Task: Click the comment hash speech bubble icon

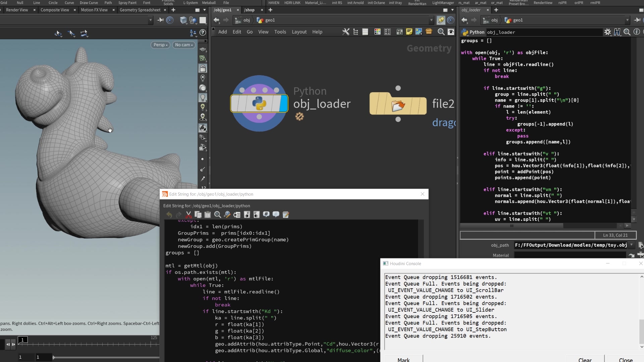Action: pos(266,215)
